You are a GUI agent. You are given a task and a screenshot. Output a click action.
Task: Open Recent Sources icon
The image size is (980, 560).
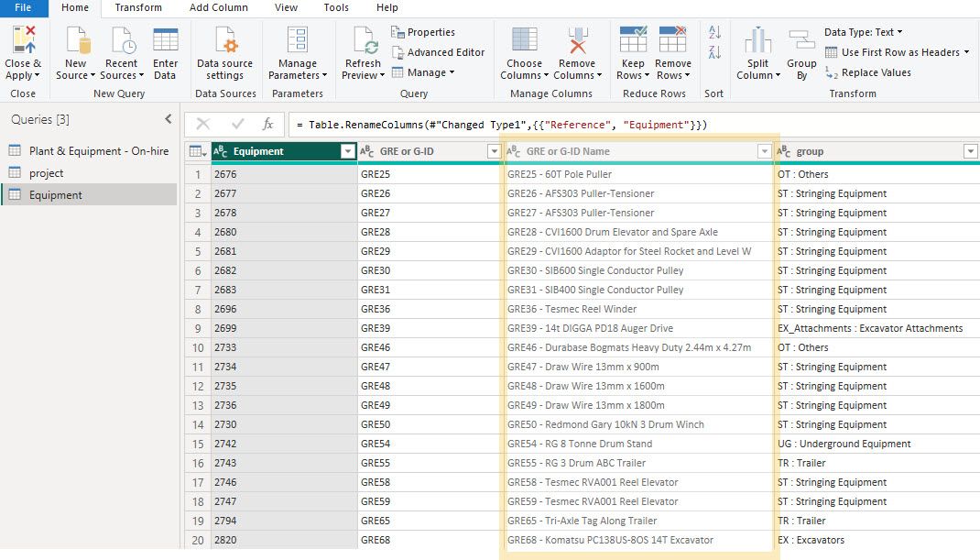(123, 40)
